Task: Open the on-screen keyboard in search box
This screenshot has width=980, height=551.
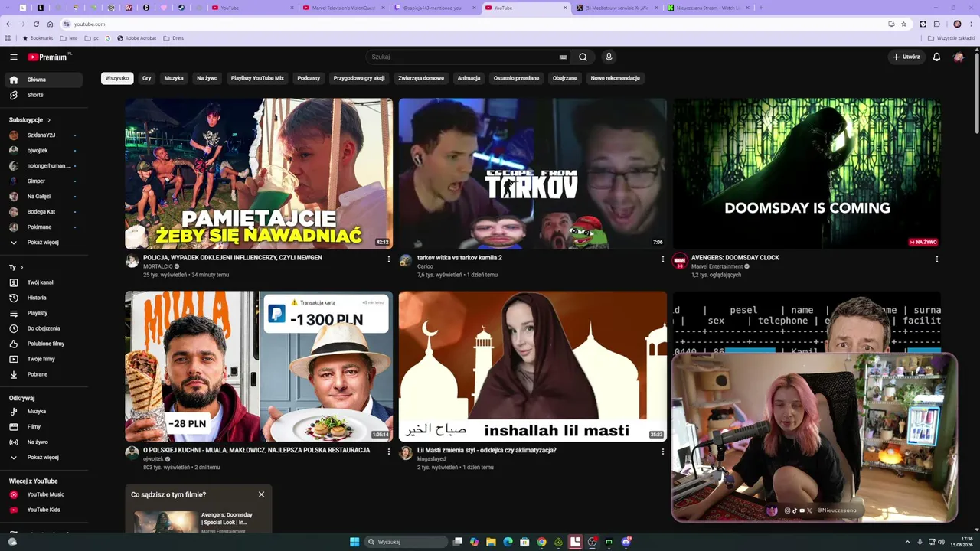Action: point(563,57)
